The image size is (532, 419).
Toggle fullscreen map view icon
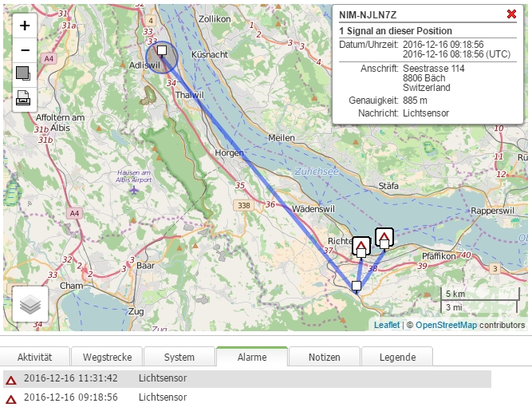tap(25, 73)
